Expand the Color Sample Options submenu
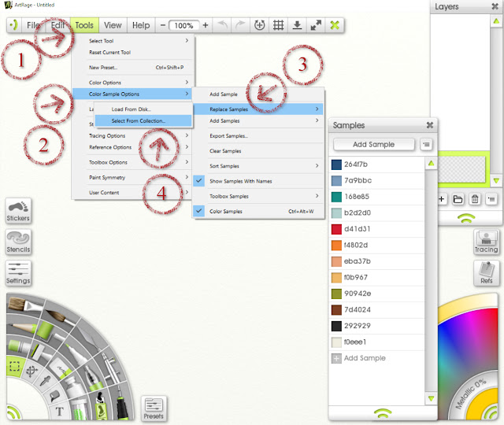Viewport: 504px width, 425px height. click(x=132, y=94)
